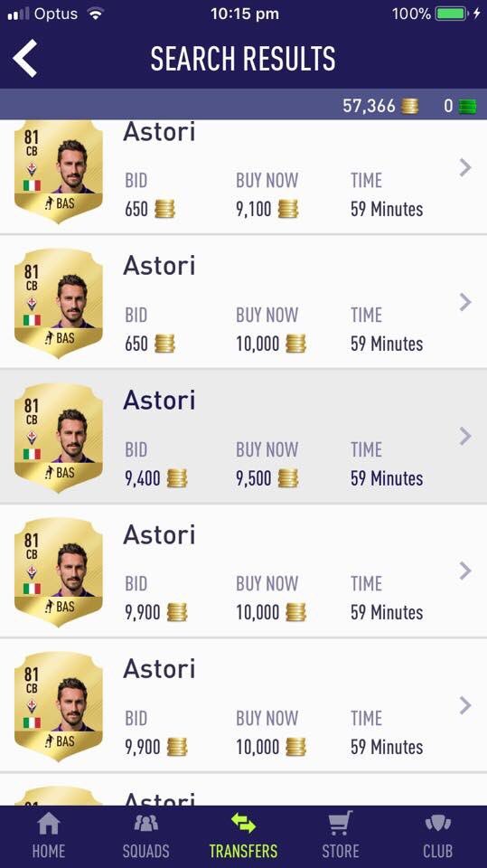Tap the 57,366 coin balance
The width and height of the screenshot is (487, 868).
tap(370, 106)
